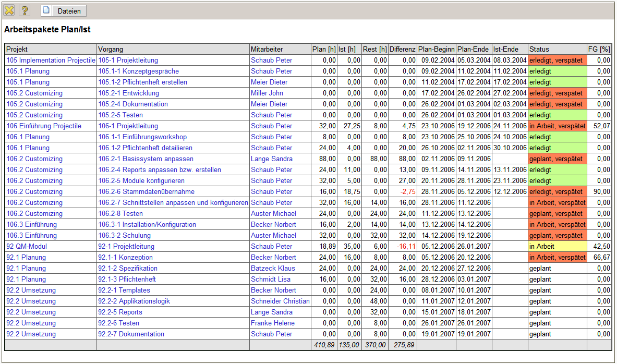The image size is (617, 364).
Task: Click employee Batzeck Klaus
Action: (273, 269)
